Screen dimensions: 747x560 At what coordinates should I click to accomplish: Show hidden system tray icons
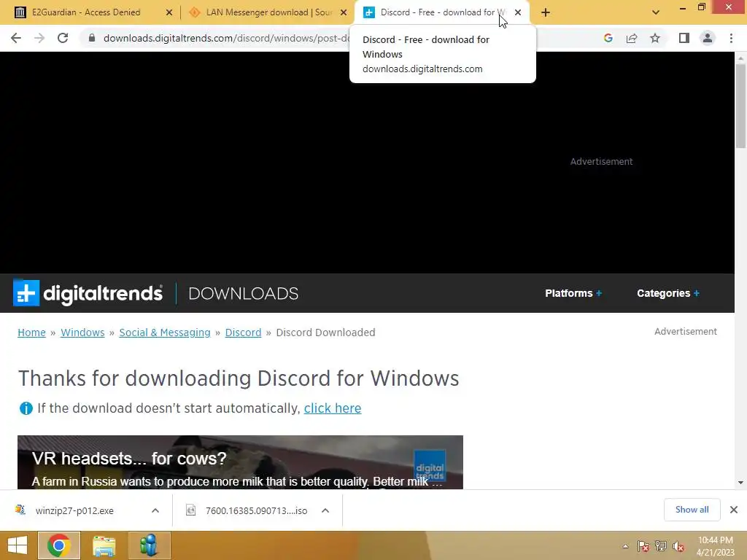(x=625, y=546)
